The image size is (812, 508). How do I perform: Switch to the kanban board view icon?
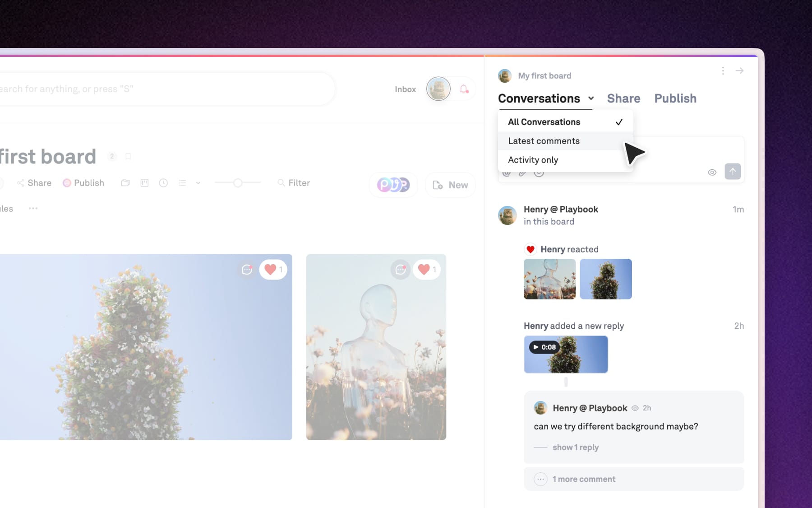tap(144, 183)
